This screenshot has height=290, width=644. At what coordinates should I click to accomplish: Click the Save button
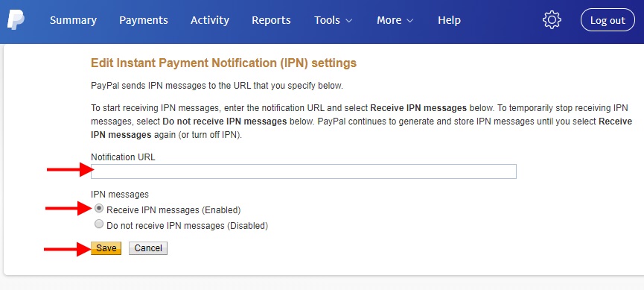106,248
